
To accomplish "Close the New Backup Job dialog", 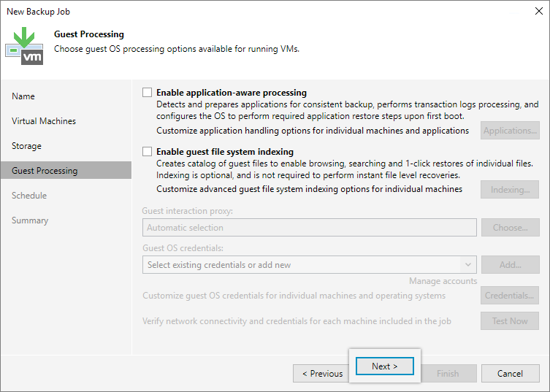I will pos(539,11).
